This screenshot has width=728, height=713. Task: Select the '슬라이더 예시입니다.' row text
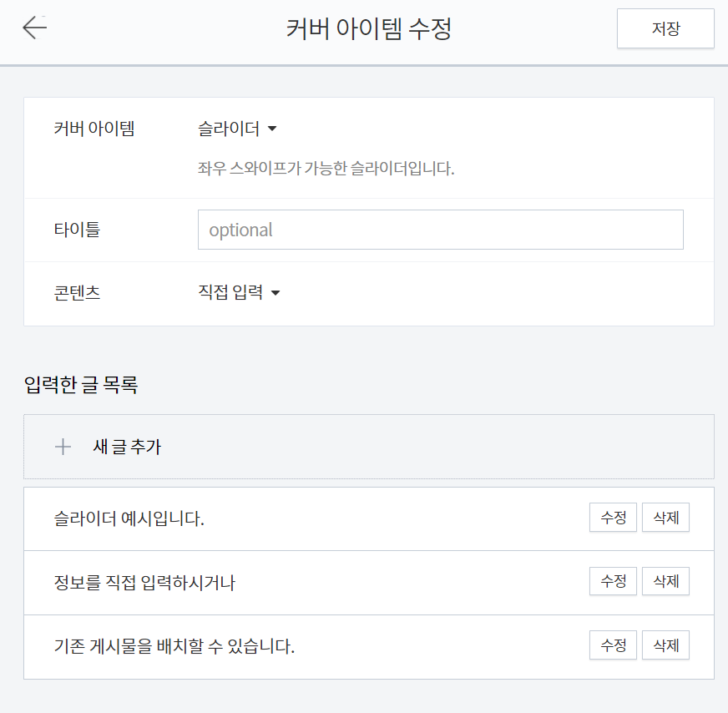pos(129,518)
